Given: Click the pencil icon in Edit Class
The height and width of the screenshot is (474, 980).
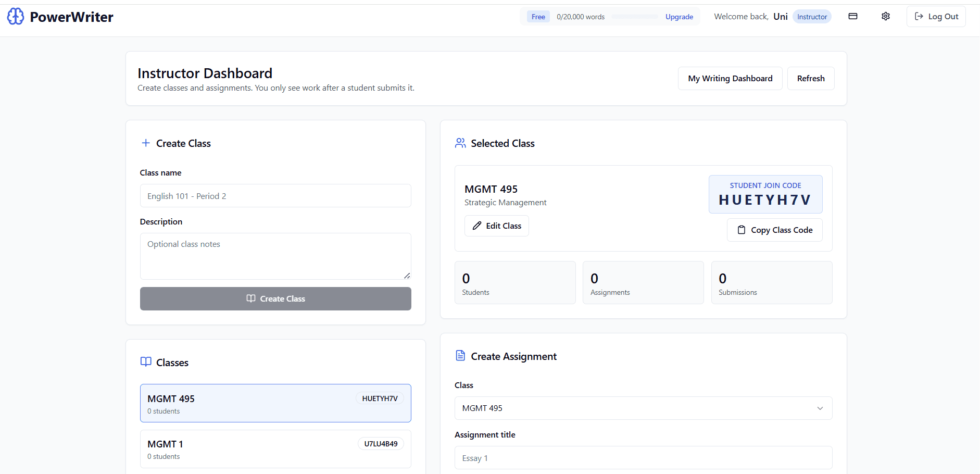Looking at the screenshot, I should 477,226.
